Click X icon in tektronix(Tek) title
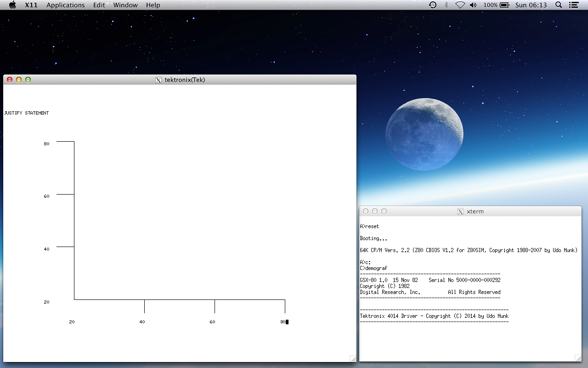588x368 pixels. coord(158,80)
